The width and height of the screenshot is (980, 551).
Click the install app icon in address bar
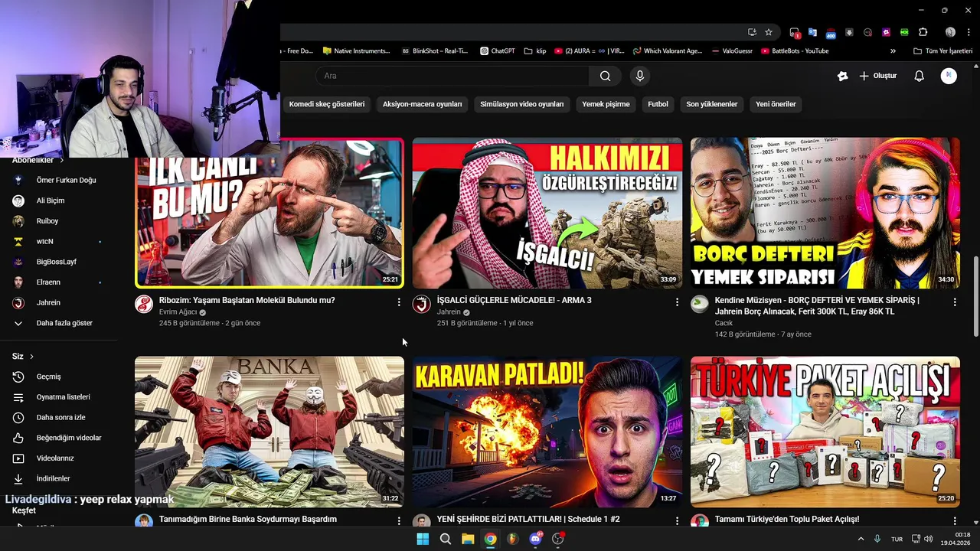tap(752, 32)
